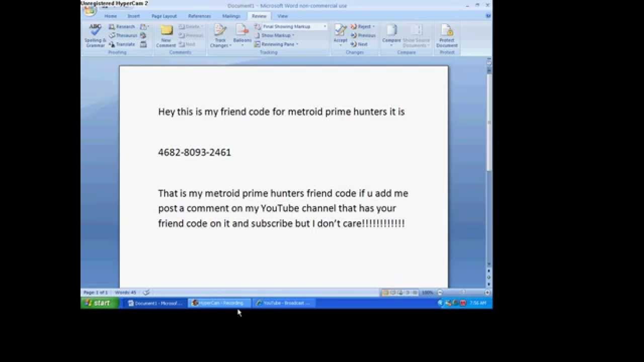The width and height of the screenshot is (644, 362).
Task: Open the Research pane
Action: [x=122, y=27]
